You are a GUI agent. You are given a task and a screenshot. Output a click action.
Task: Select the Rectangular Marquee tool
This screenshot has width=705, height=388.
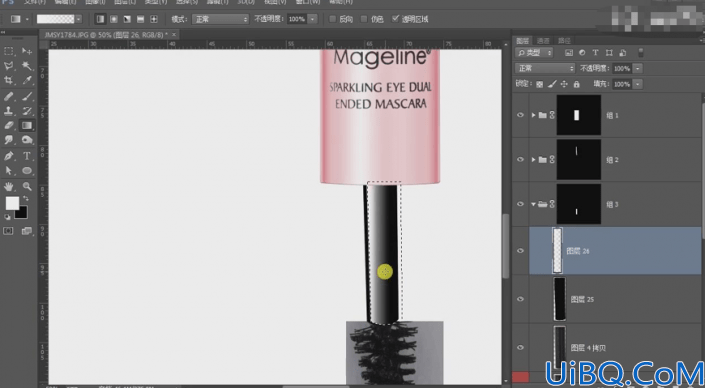click(x=9, y=51)
